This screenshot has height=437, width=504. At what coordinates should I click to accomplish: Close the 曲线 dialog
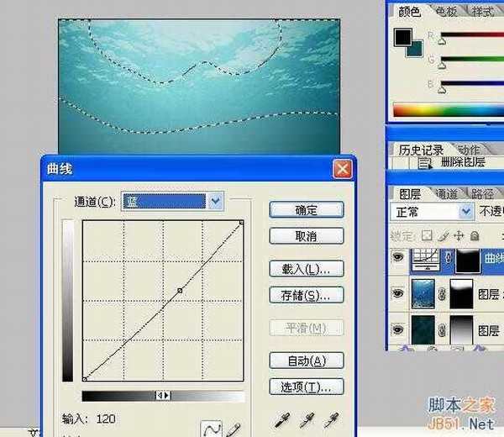(343, 169)
